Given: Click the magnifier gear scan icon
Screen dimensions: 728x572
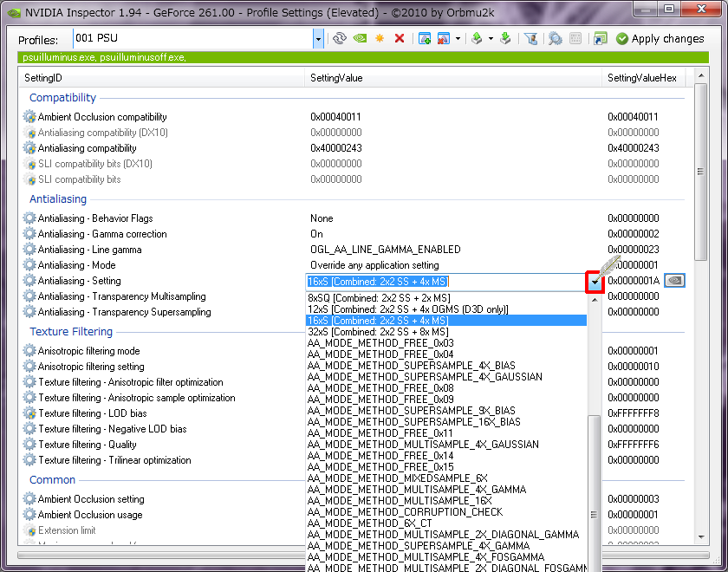Looking at the screenshot, I should [x=555, y=38].
